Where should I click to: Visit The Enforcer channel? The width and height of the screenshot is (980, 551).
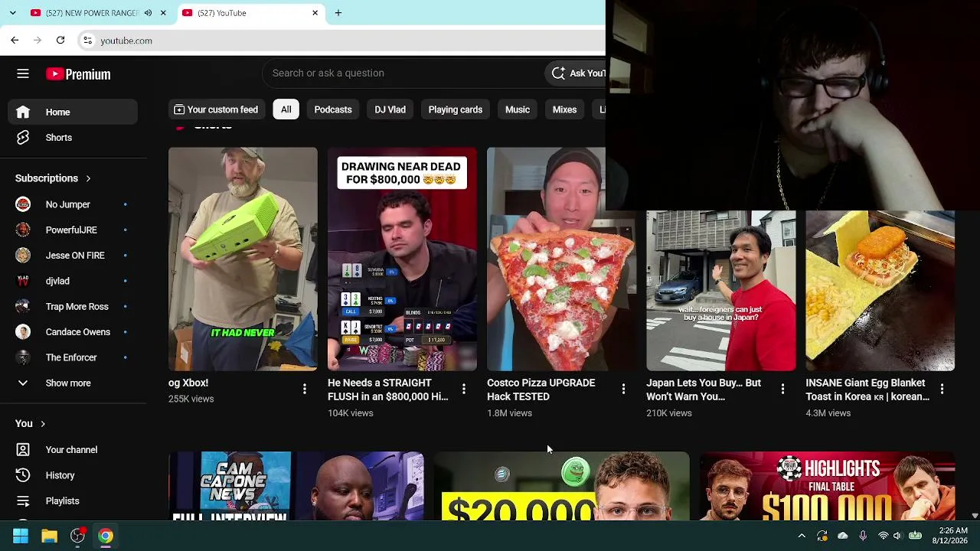73,357
